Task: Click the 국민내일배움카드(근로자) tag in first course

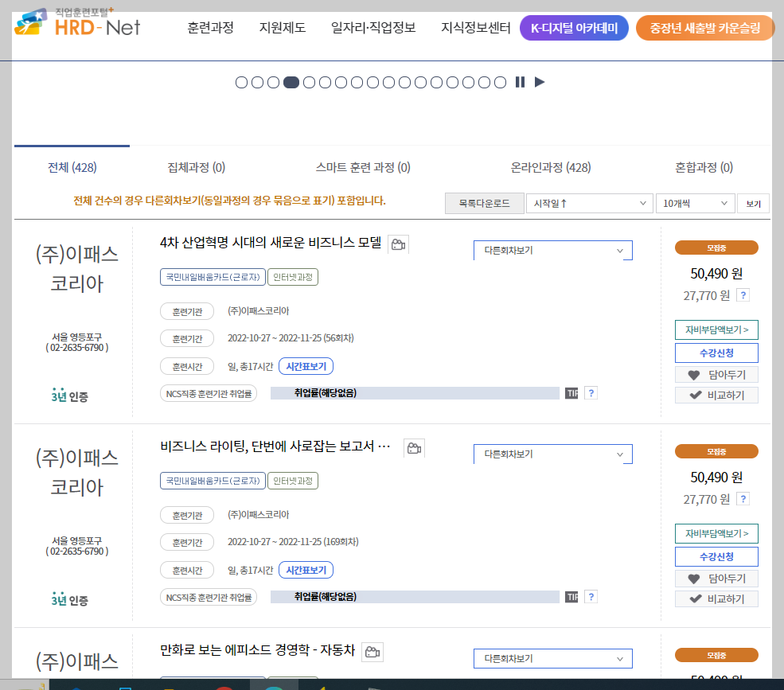Action: coord(213,277)
